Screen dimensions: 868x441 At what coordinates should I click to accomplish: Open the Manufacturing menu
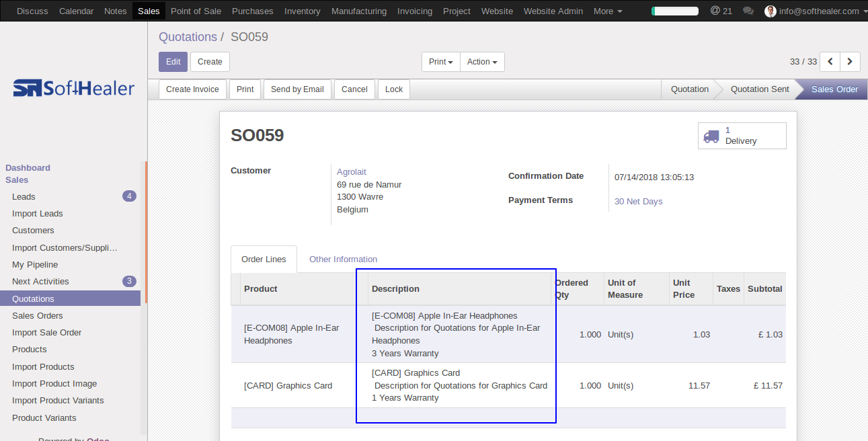click(359, 11)
